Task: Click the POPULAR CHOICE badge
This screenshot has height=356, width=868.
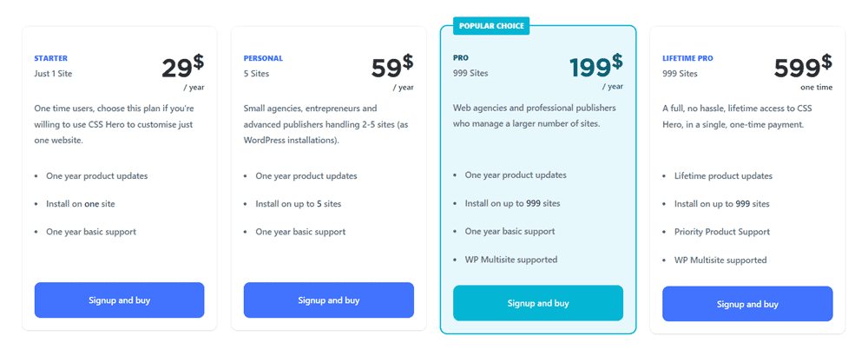Action: pyautogui.click(x=491, y=26)
